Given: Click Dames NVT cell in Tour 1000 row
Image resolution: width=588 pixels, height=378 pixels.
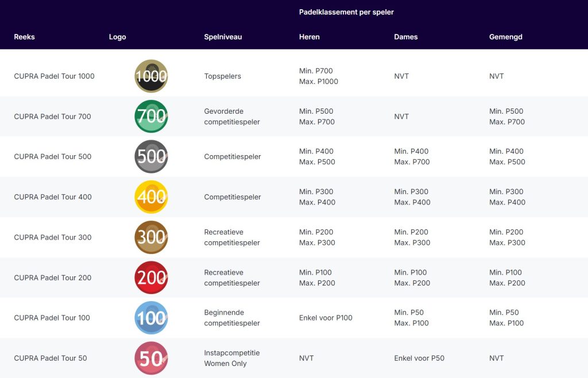Looking at the screenshot, I should pos(401,76).
